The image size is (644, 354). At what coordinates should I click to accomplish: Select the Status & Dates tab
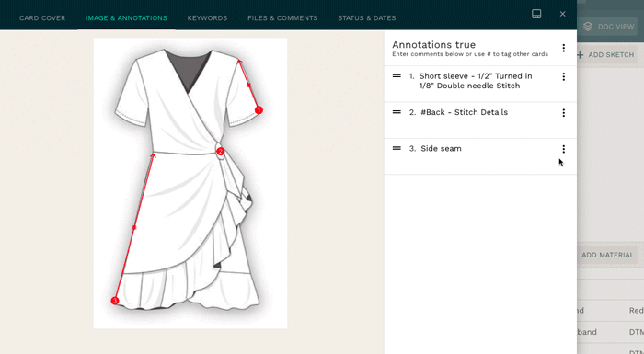367,18
